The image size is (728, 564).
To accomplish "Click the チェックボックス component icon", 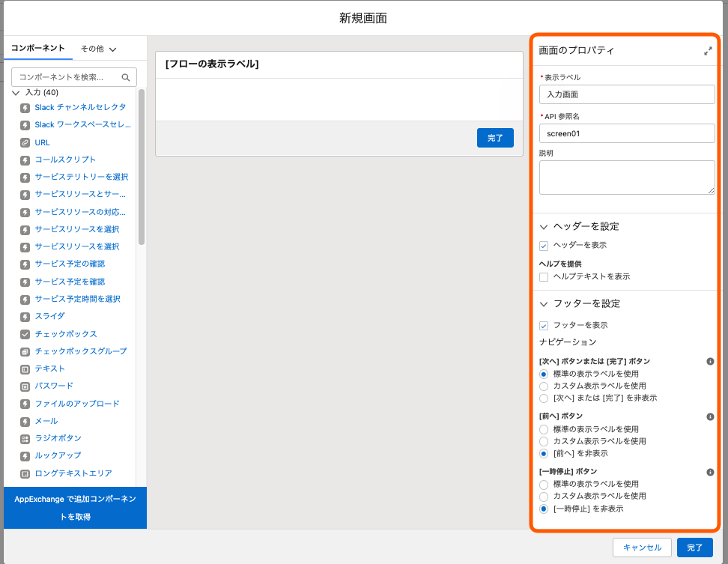I will coord(25,334).
